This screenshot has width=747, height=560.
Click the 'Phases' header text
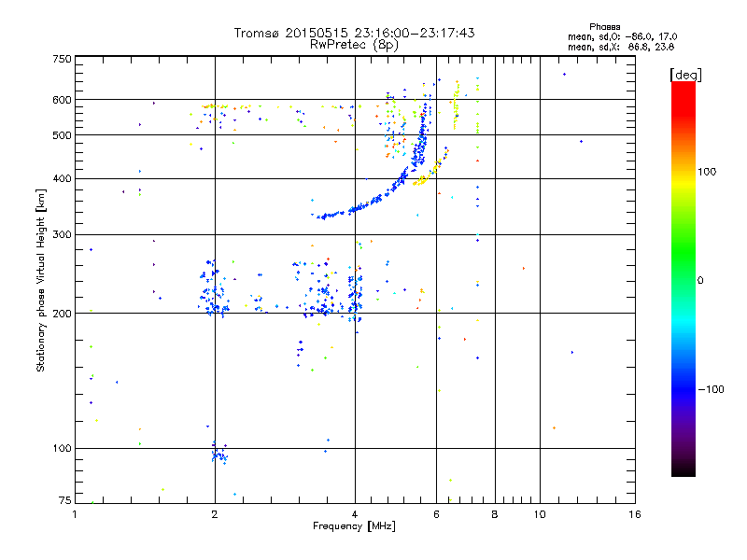[604, 27]
